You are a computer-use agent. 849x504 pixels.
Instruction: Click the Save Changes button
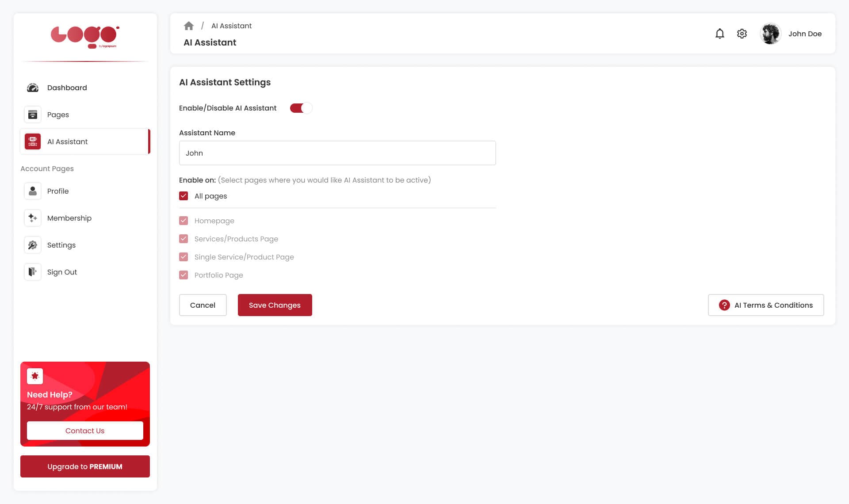[275, 305]
